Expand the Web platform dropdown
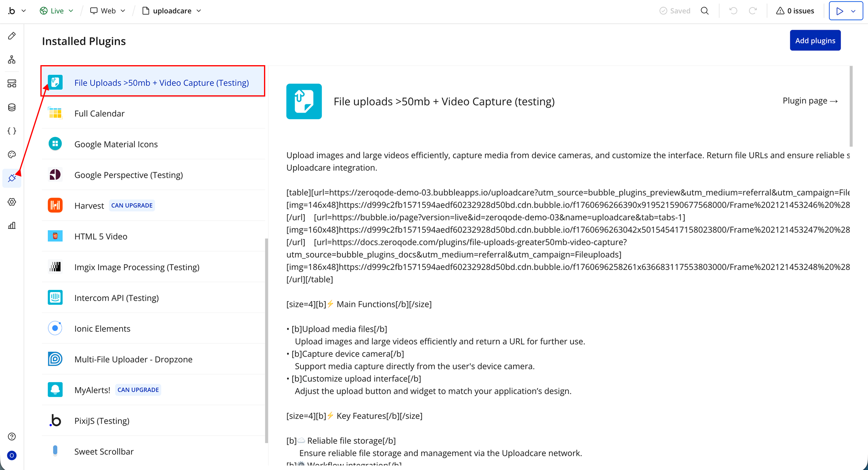This screenshot has height=470, width=868. coord(108,11)
